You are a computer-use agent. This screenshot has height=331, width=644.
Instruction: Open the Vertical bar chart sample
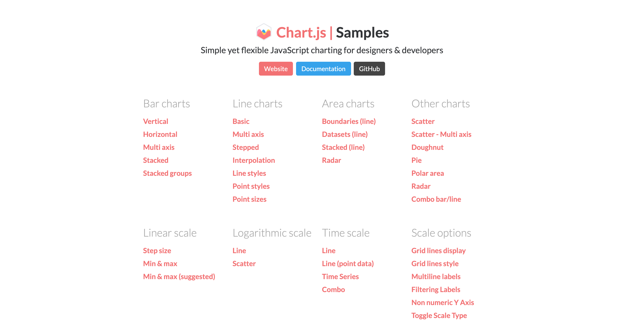[x=155, y=121]
